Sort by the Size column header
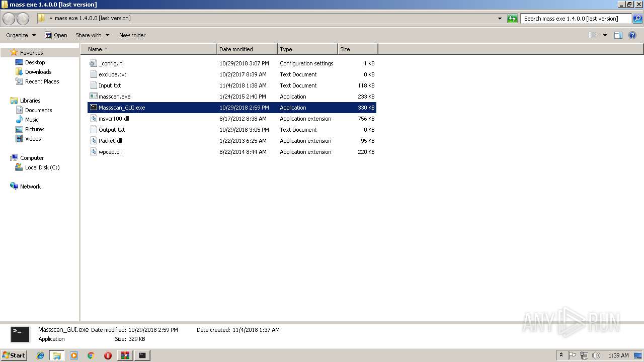 pos(358,49)
